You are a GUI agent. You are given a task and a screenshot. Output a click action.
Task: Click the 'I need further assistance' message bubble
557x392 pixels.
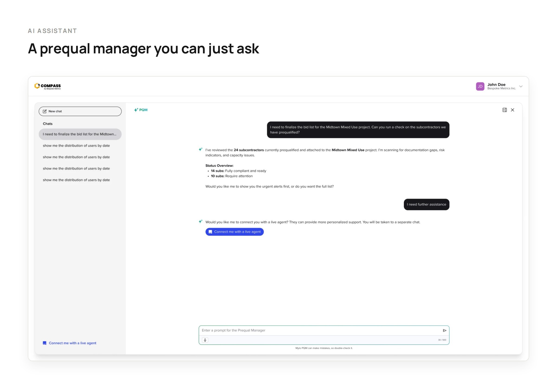[426, 204]
